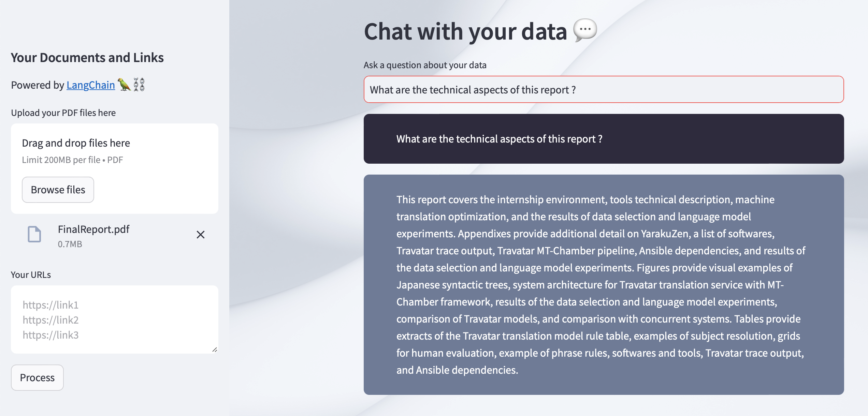868x416 pixels.
Task: Click the dark user question message bubble
Action: (x=603, y=139)
